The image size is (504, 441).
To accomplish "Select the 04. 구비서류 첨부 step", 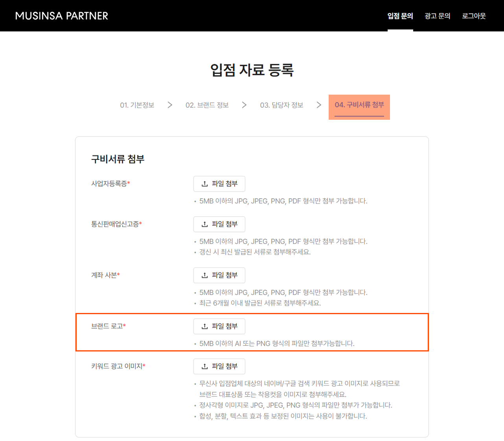I will (x=359, y=105).
